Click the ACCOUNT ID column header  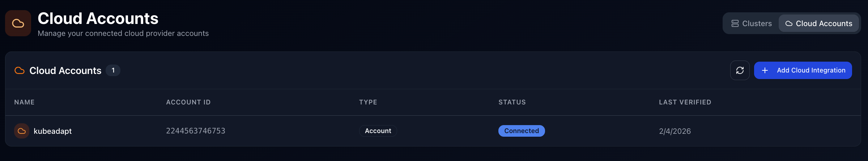[x=188, y=102]
